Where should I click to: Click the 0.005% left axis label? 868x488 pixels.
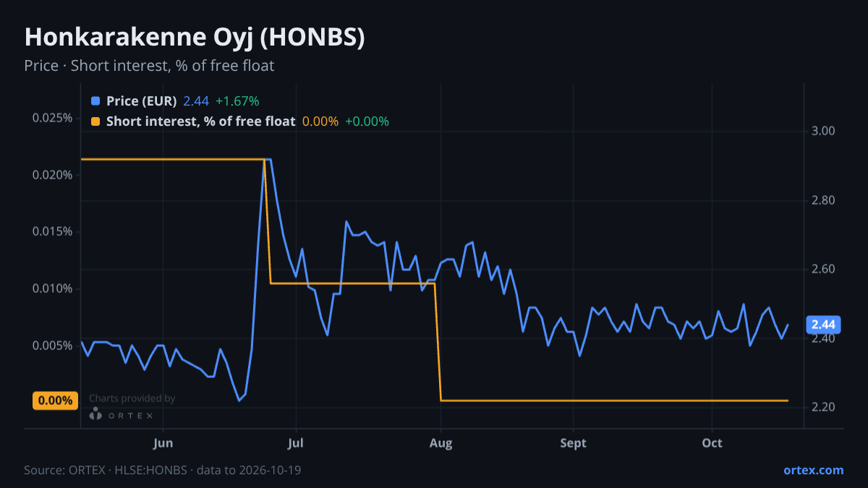point(52,346)
